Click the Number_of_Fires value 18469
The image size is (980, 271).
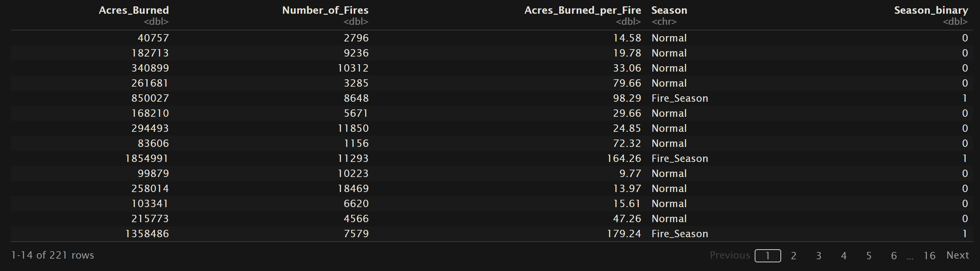(x=353, y=188)
